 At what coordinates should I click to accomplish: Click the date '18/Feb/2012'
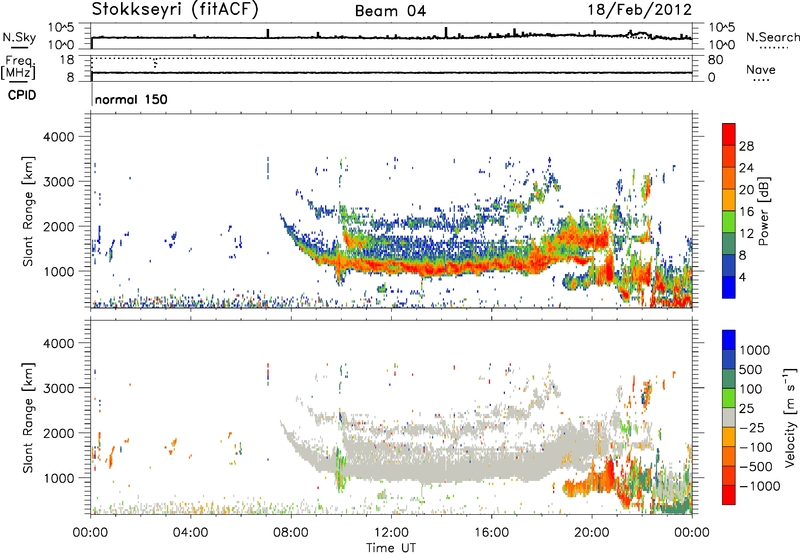640,10
